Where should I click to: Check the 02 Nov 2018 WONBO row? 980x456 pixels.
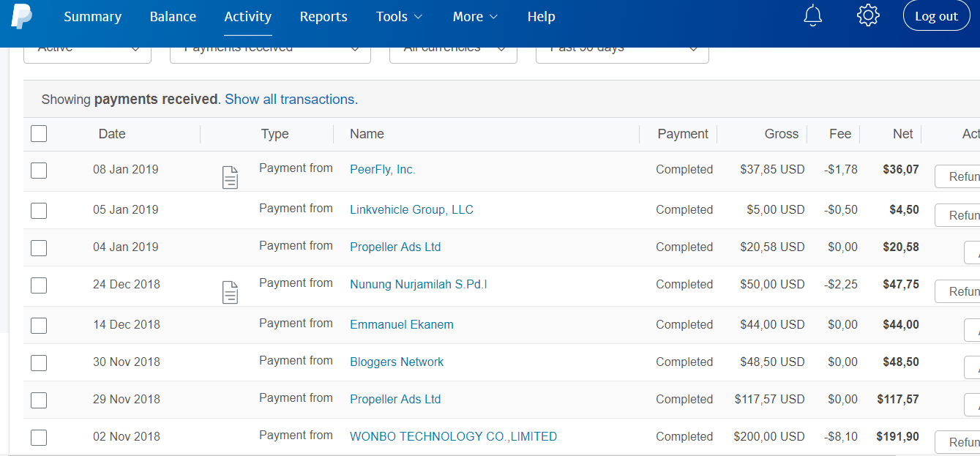pyautogui.click(x=39, y=438)
